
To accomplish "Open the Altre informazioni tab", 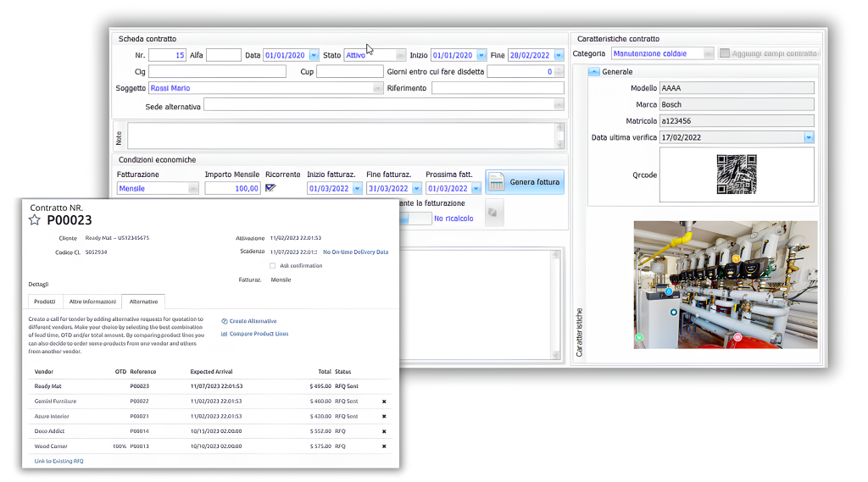I will [92, 302].
